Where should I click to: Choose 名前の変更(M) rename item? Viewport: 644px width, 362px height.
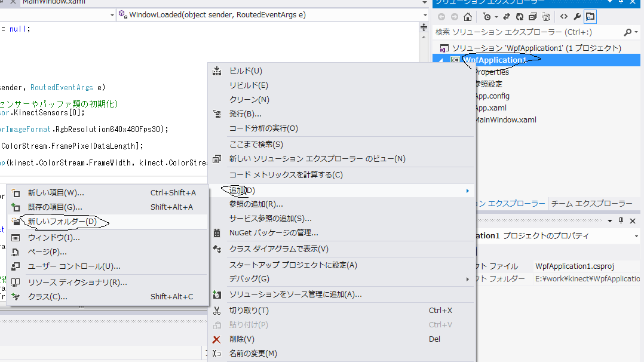pos(342,354)
